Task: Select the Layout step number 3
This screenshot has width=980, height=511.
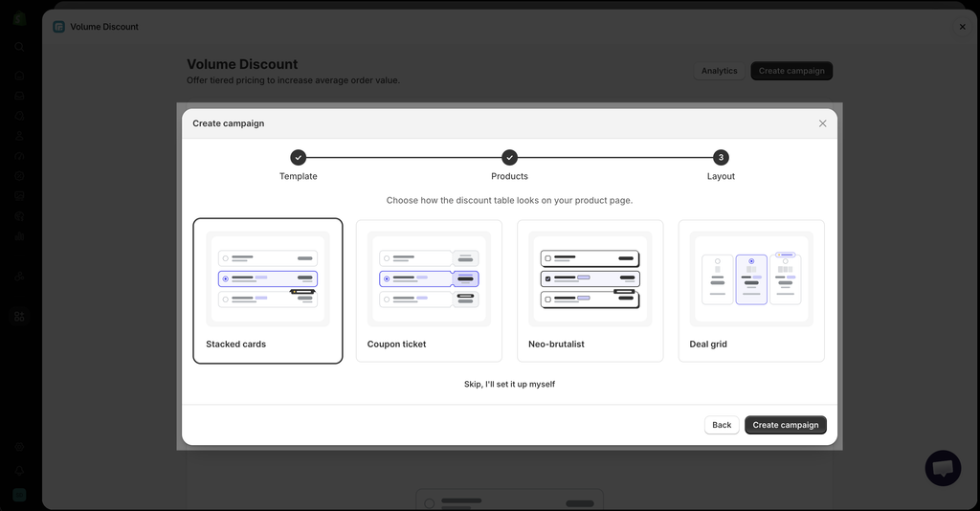Action: pyautogui.click(x=721, y=158)
